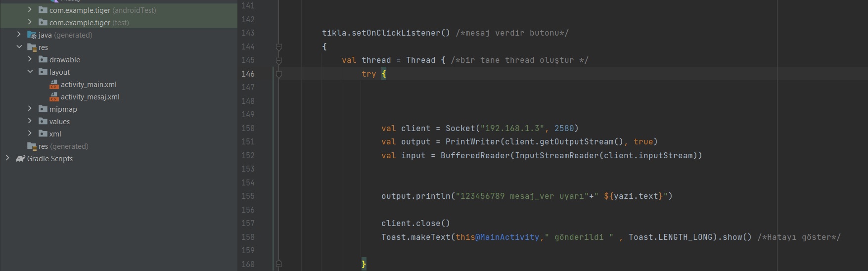Click client.close() on line 157

pyautogui.click(x=416, y=224)
